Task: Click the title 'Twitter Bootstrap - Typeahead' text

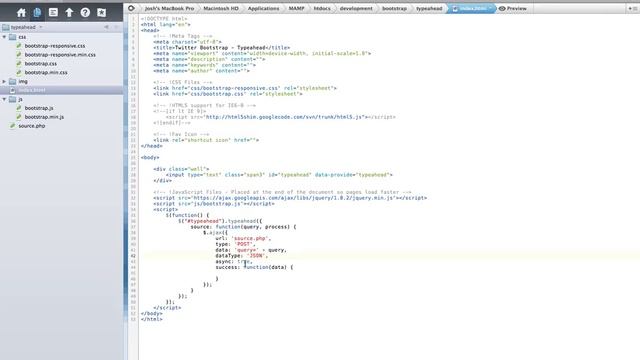Action: pos(220,48)
